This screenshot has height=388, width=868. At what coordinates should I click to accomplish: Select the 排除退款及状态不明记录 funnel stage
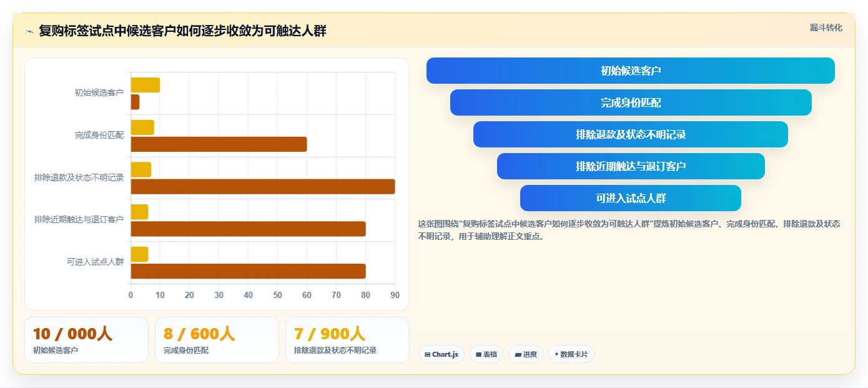[x=631, y=134]
